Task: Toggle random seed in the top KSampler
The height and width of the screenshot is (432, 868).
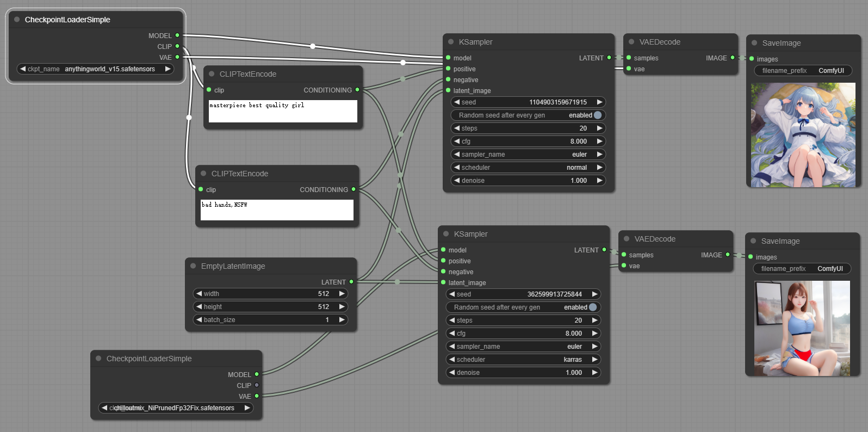Action: 597,115
